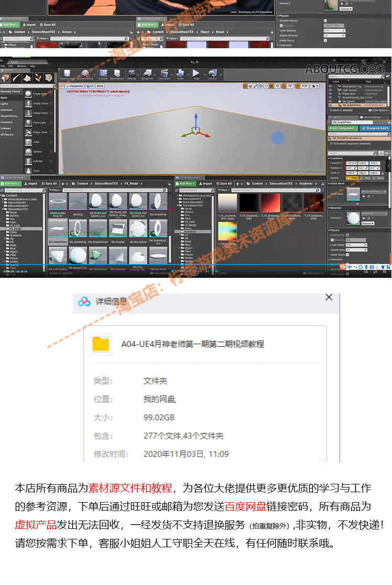Open Marketplace from the toolbar

(x=117, y=74)
